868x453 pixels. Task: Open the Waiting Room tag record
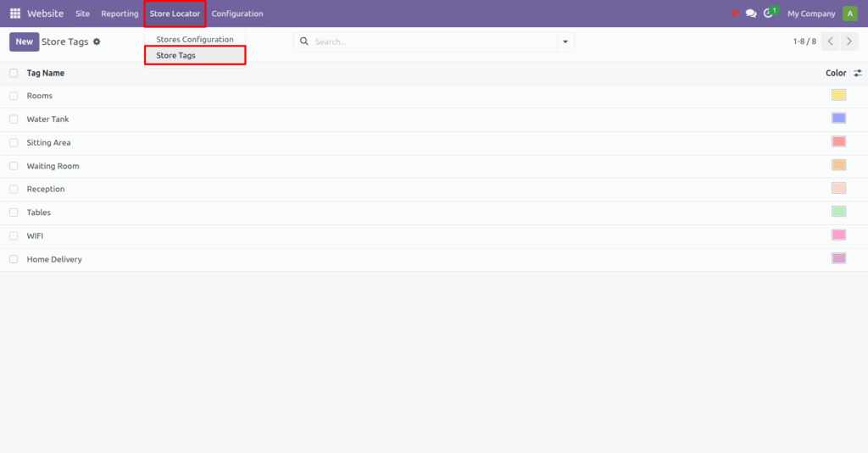point(53,166)
